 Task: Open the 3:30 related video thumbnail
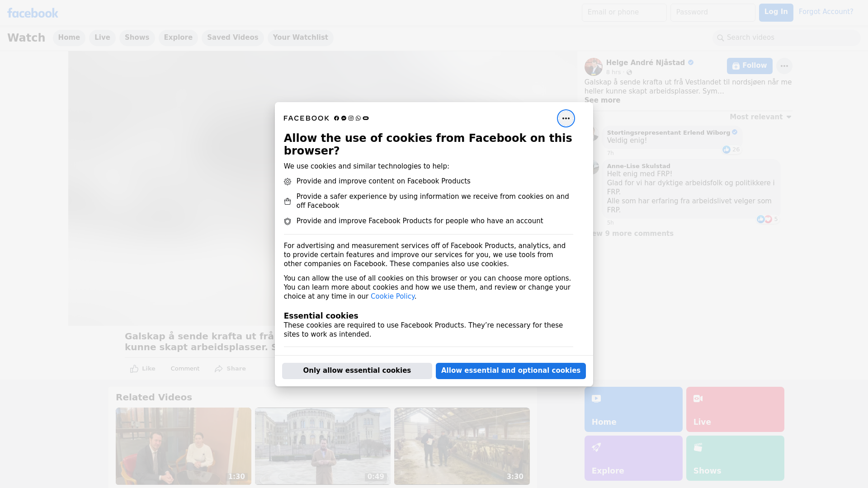click(462, 446)
